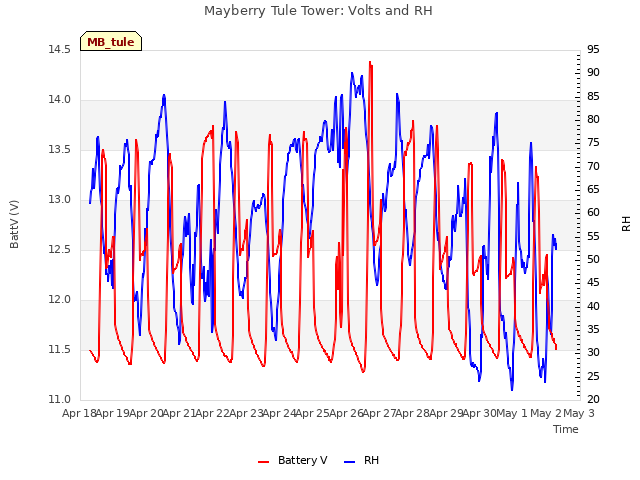Screen dimensions: 640x480
Task: Click the 11.0 left axis value
Action: tap(59, 399)
